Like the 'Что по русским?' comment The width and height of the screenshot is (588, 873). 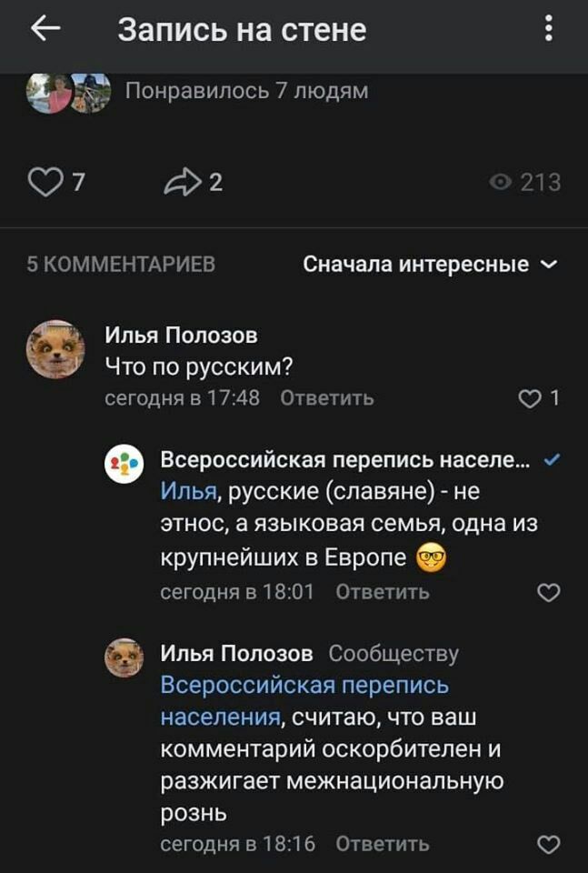(x=528, y=398)
